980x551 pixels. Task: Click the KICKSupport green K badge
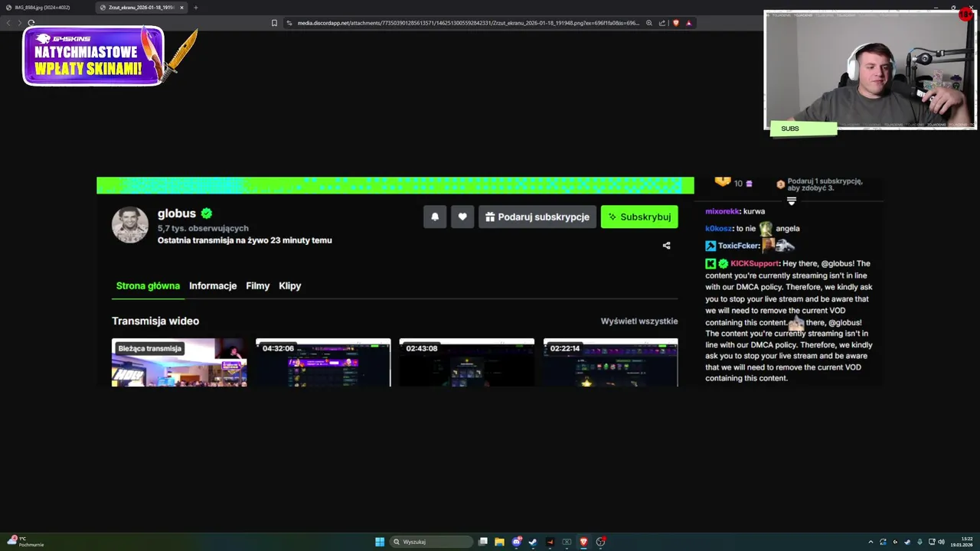[710, 263]
